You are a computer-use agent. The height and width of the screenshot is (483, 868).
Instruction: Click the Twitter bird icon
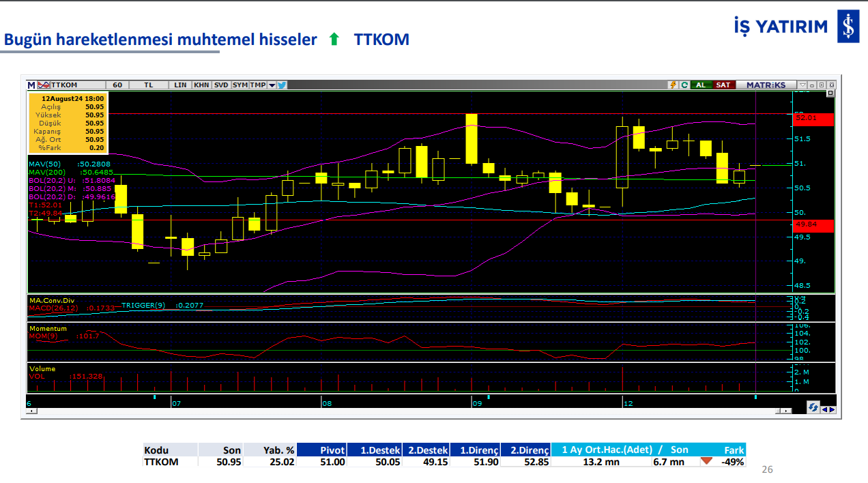click(281, 85)
